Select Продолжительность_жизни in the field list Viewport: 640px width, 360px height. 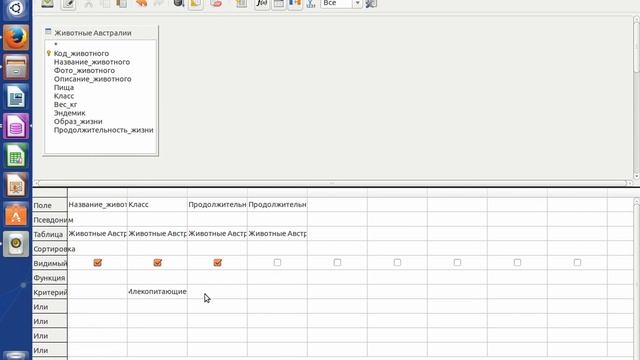click(103, 130)
